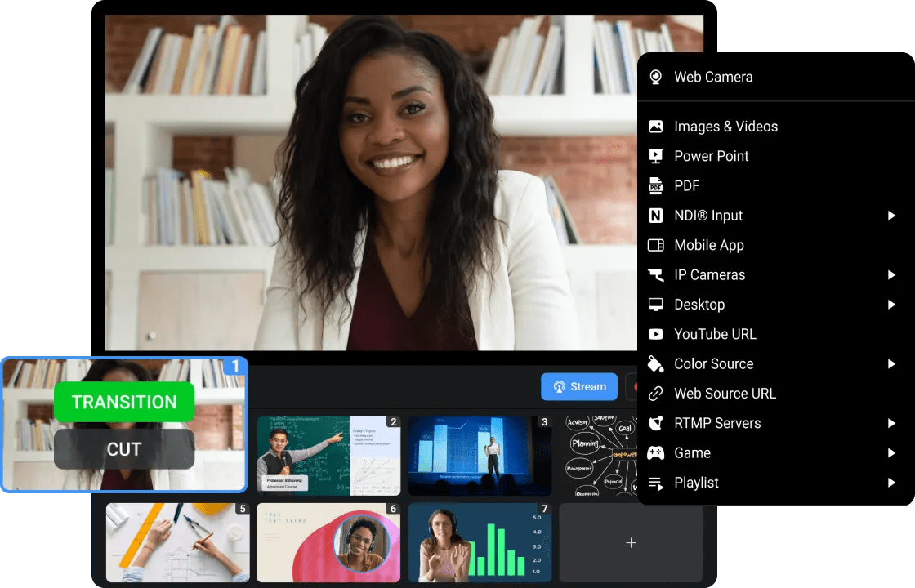The width and height of the screenshot is (915, 588).
Task: Select the Mobile App icon
Action: (x=655, y=245)
